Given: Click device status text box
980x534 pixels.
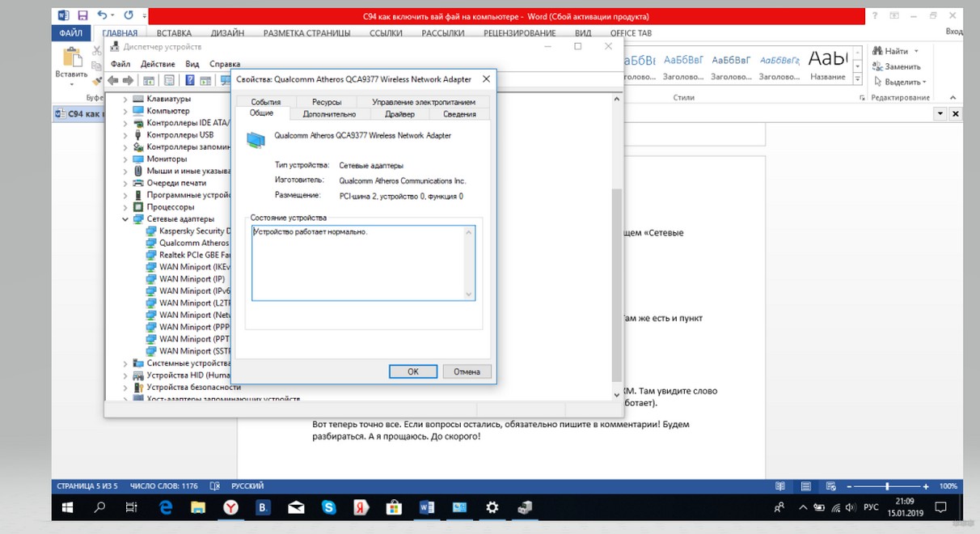Looking at the screenshot, I should [363, 263].
